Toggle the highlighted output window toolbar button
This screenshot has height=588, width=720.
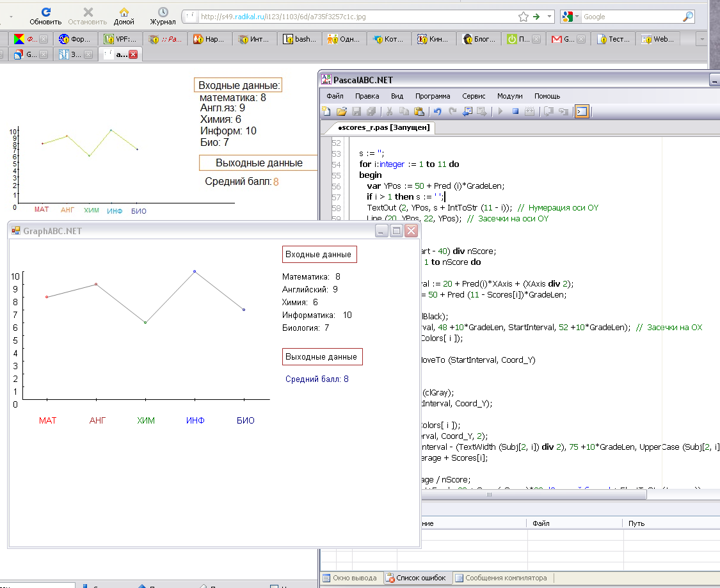581,111
